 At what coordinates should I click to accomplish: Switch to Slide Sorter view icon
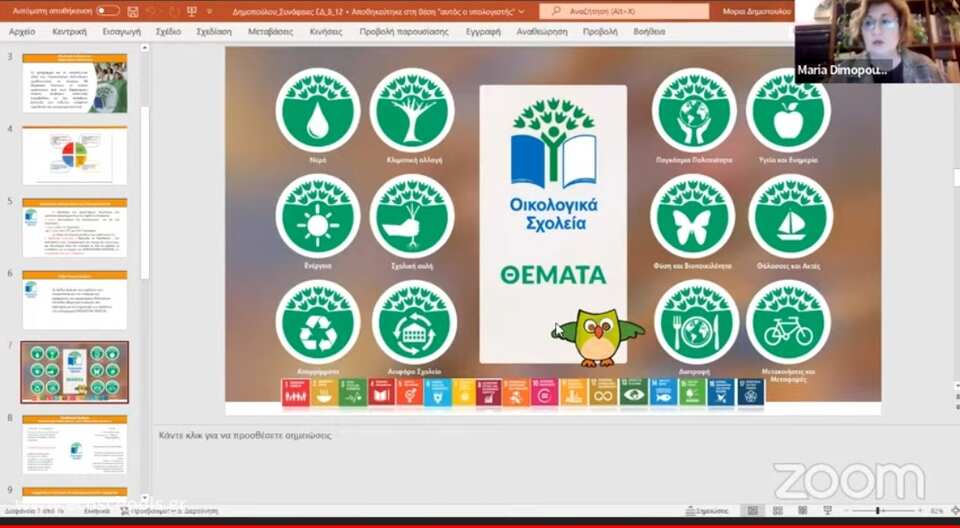click(778, 510)
